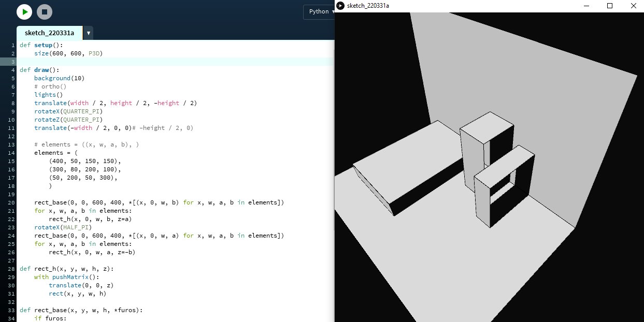Image resolution: width=644 pixels, height=322 pixels.
Task: Maximize the sketch_220331a output window
Action: (610, 6)
